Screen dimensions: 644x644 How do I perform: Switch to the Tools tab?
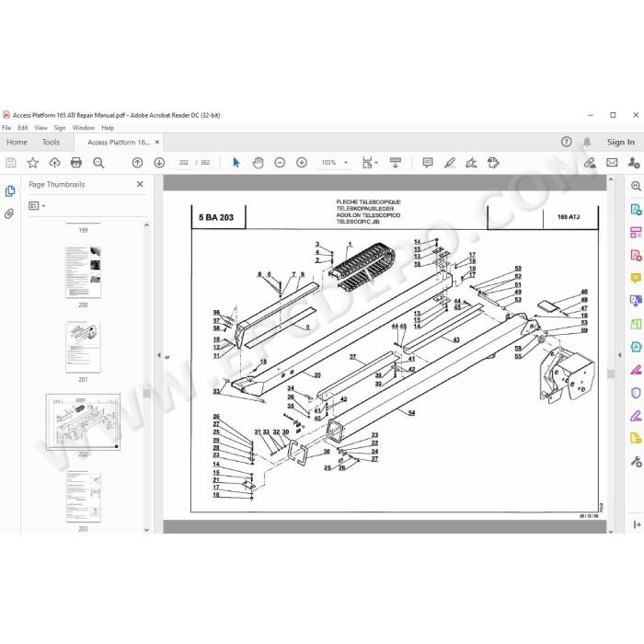(x=51, y=142)
